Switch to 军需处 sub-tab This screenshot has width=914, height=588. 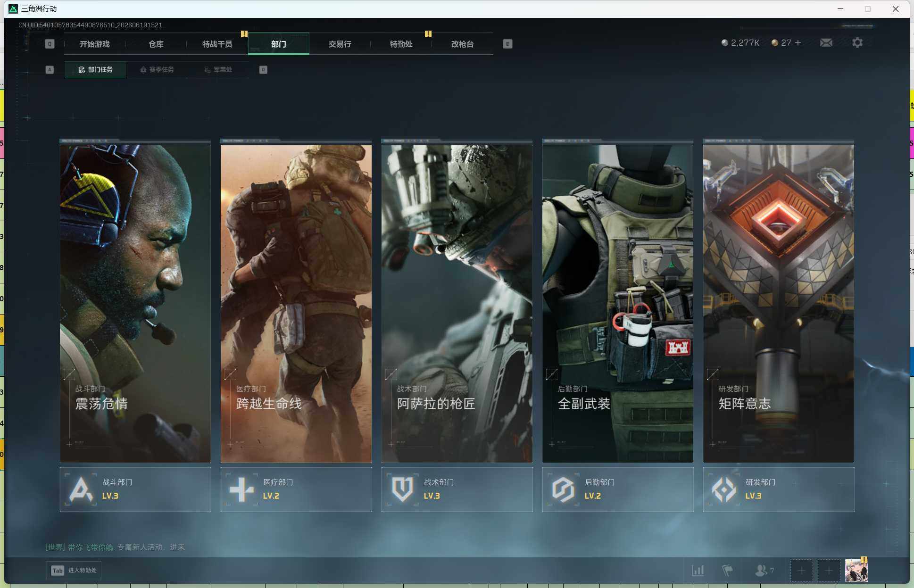click(x=218, y=70)
